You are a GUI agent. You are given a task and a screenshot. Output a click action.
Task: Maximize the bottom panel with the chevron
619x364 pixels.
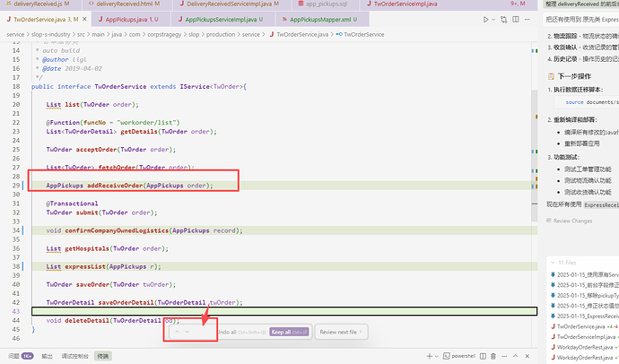(x=516, y=356)
